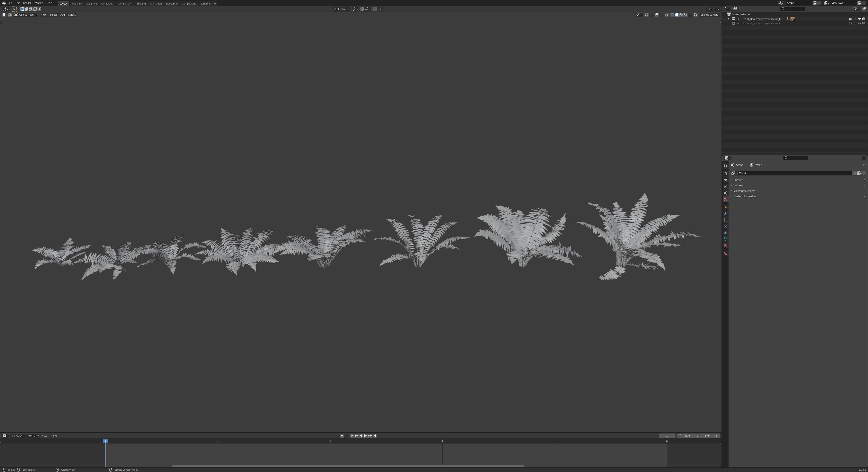Open the Material properties tab
This screenshot has height=472, width=868.
pyautogui.click(x=725, y=246)
